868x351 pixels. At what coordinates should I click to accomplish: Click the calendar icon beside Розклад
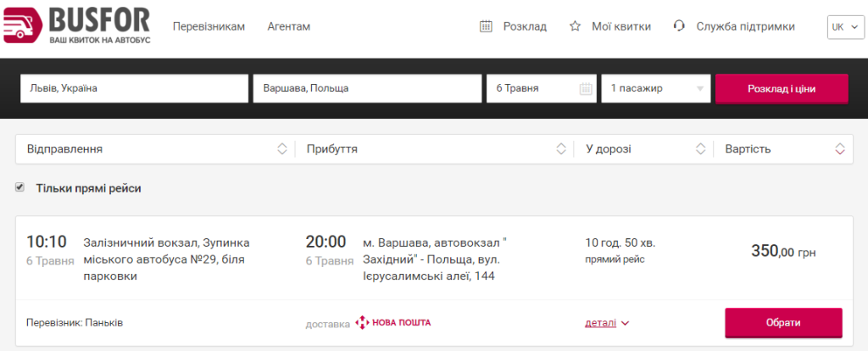(x=486, y=26)
